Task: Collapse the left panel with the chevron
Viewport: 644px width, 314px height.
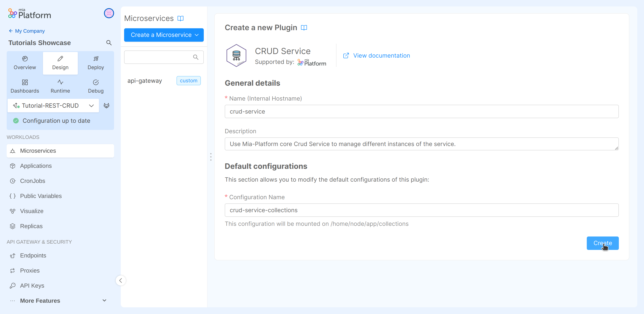Action: (121, 280)
